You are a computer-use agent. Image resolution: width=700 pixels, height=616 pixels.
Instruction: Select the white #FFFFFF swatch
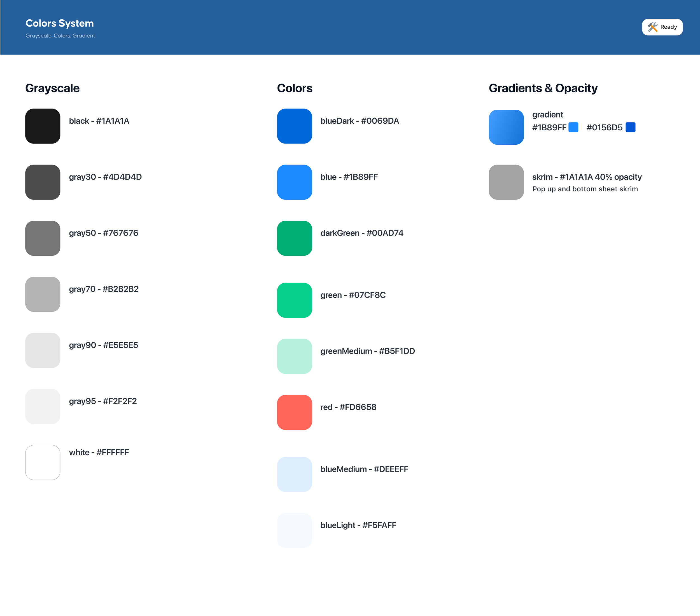(x=43, y=462)
